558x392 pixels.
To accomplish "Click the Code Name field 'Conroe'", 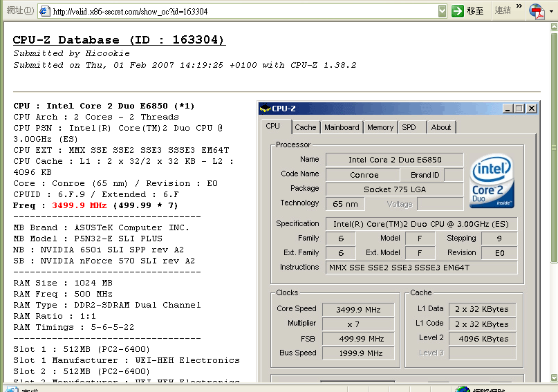I will 362,175.
